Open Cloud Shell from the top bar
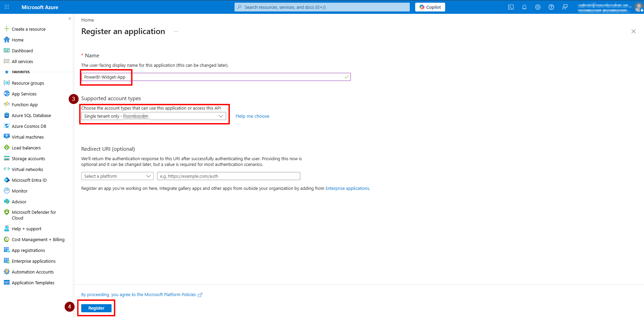644x318 pixels. pyautogui.click(x=511, y=7)
